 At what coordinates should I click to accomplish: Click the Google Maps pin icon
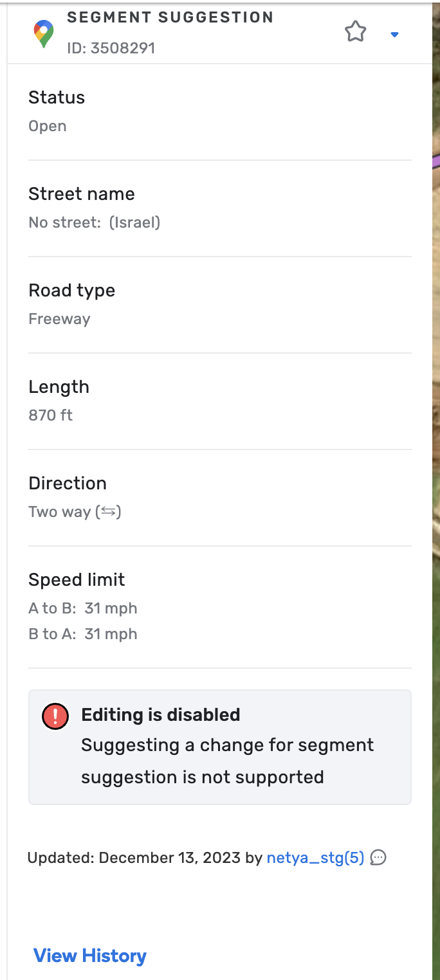click(x=44, y=34)
